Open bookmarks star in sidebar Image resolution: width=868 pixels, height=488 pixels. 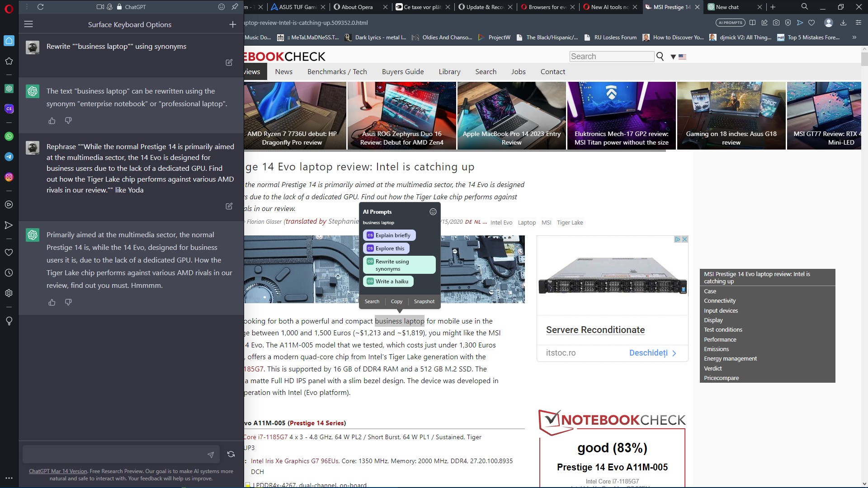9,61
